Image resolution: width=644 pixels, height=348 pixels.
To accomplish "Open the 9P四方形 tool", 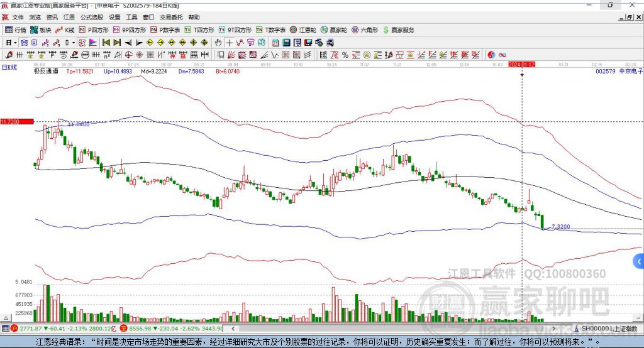I will coord(130,30).
